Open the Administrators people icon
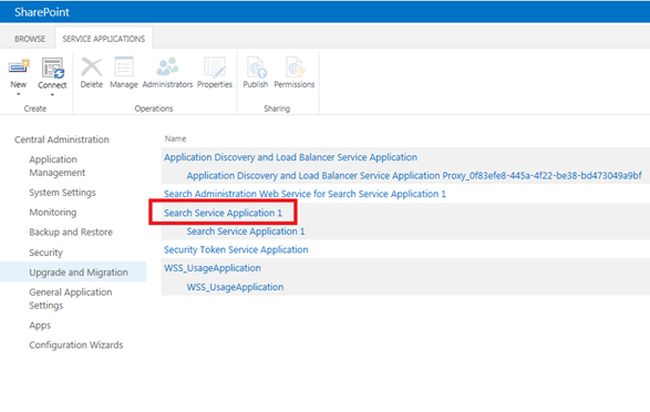Image resolution: width=650 pixels, height=412 pixels. pyautogui.click(x=167, y=66)
